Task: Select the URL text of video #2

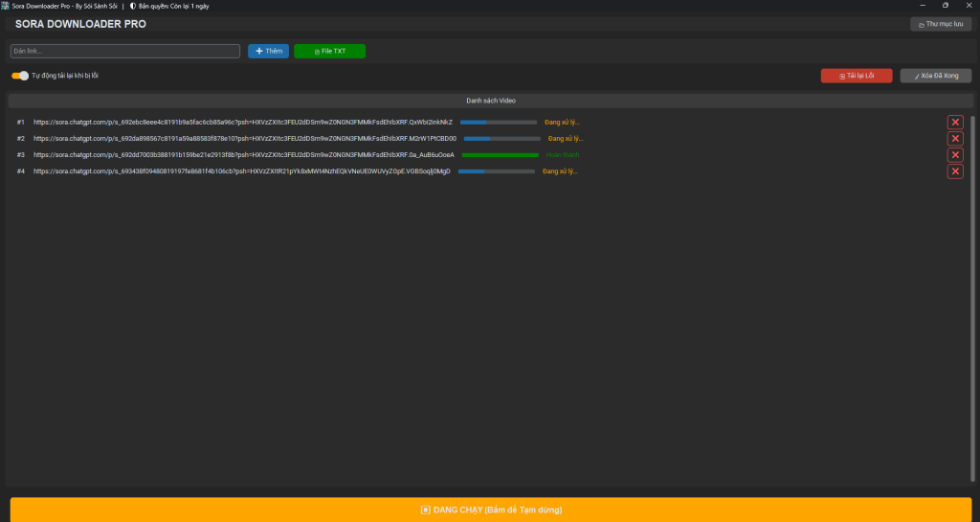Action: click(245, 139)
